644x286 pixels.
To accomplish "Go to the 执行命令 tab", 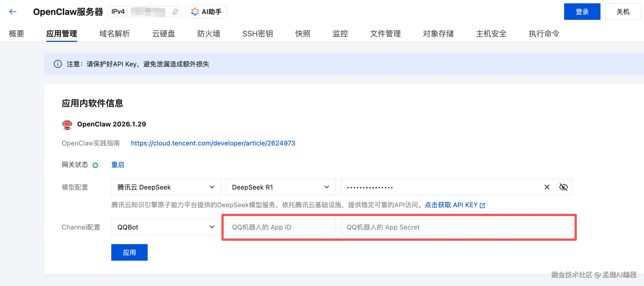I will click(x=544, y=34).
